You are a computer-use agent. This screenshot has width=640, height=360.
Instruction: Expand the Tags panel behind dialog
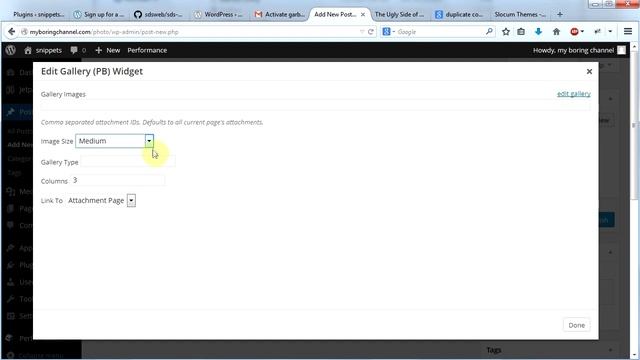tap(610, 350)
